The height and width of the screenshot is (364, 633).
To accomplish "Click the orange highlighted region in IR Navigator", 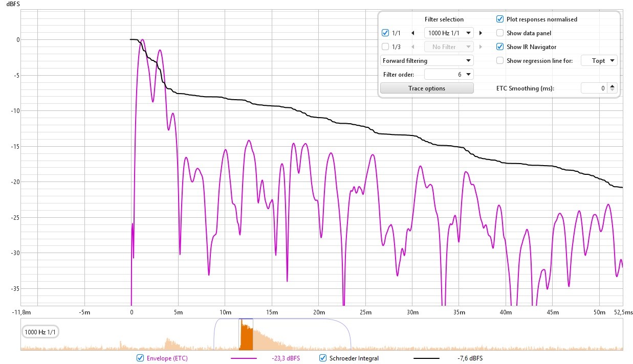I will click(x=247, y=335).
